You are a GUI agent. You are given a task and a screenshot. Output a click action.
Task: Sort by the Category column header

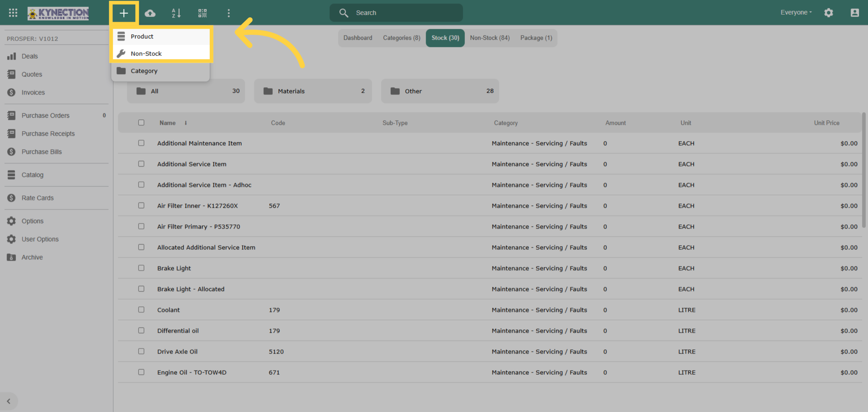click(506, 123)
